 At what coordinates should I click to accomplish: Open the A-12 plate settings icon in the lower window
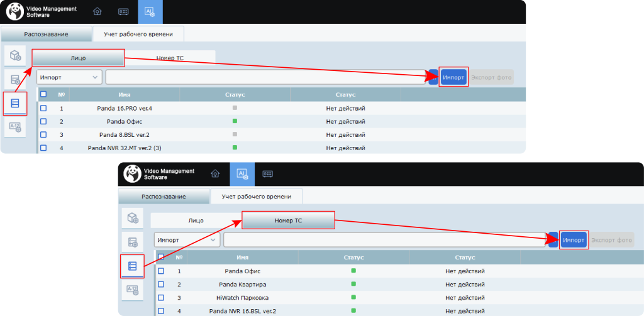132,290
